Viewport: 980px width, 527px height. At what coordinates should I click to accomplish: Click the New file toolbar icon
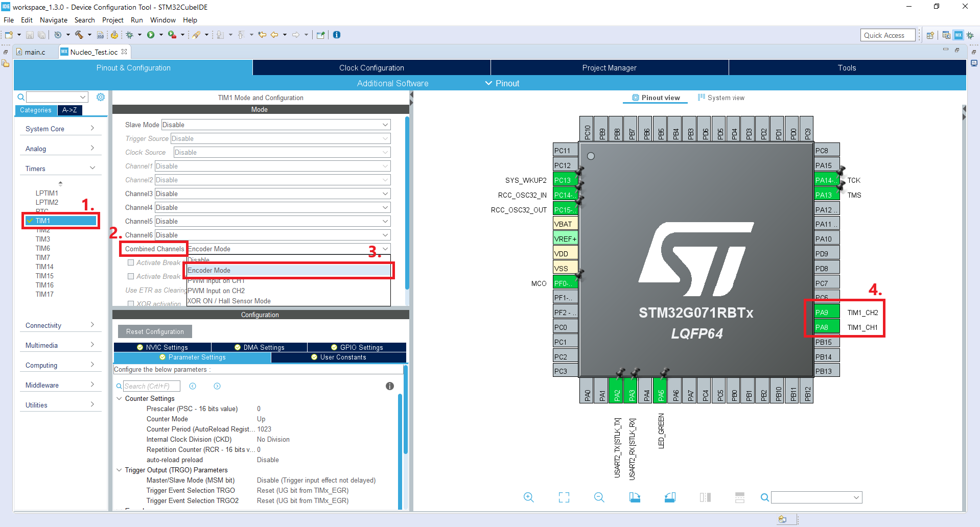[9, 35]
